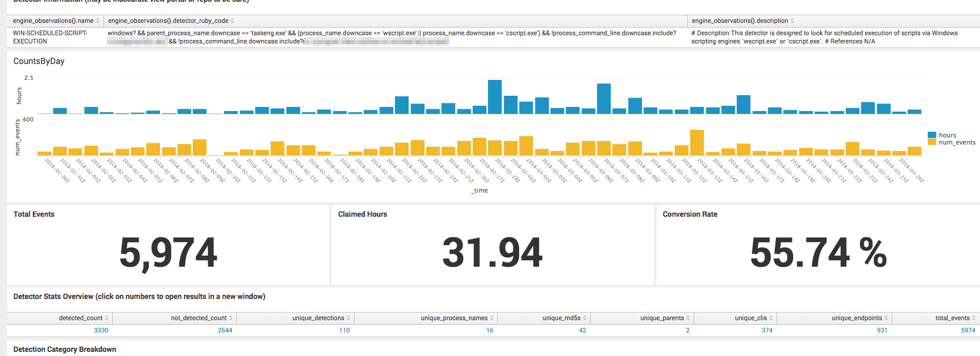Sort by unique_endpoints using its arrow icon
The image size is (980, 356).
pos(886,318)
